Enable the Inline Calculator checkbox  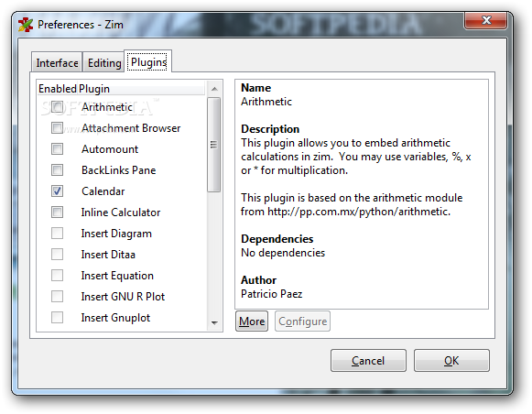(x=57, y=212)
